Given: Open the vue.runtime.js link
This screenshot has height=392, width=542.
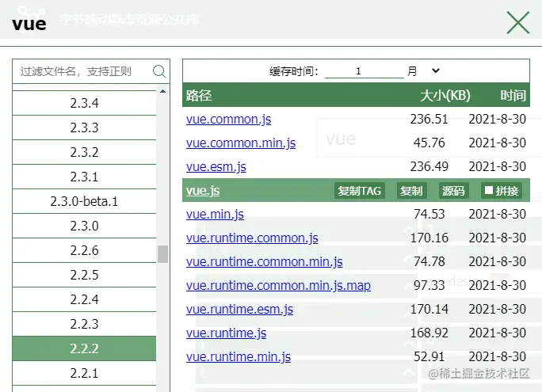Looking at the screenshot, I should pyautogui.click(x=226, y=333).
